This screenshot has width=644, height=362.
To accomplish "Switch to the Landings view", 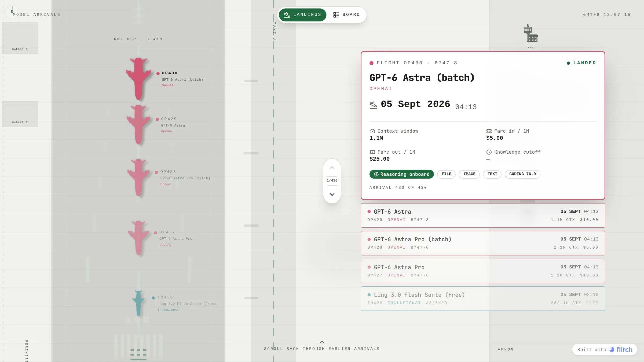I will pos(302,14).
